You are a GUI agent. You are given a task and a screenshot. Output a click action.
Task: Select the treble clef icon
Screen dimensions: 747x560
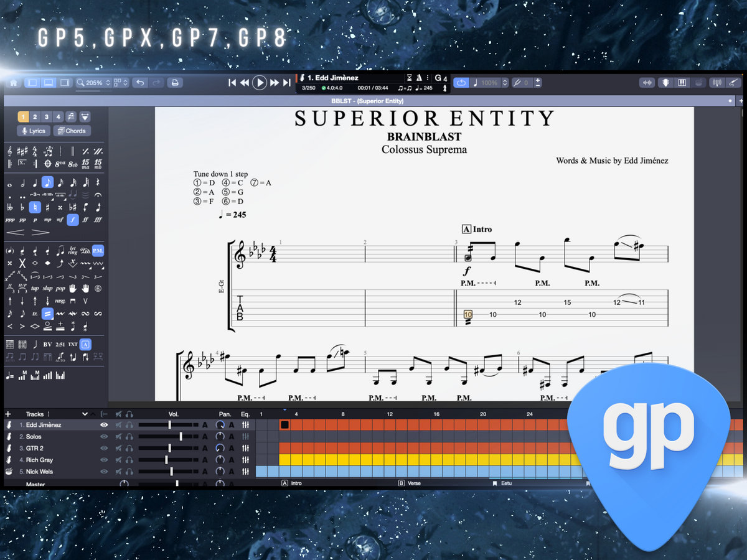pyautogui.click(x=9, y=151)
